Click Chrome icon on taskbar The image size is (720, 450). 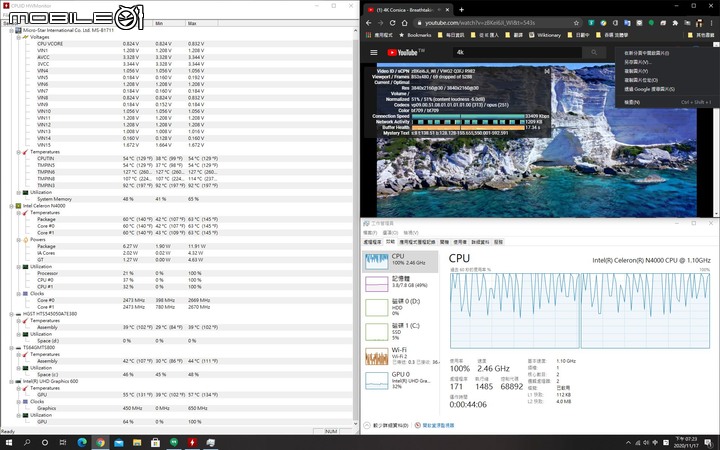coord(100,443)
